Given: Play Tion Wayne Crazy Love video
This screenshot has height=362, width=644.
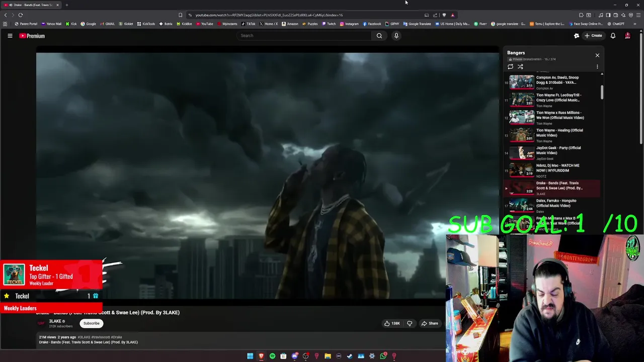Looking at the screenshot, I should pos(552,100).
